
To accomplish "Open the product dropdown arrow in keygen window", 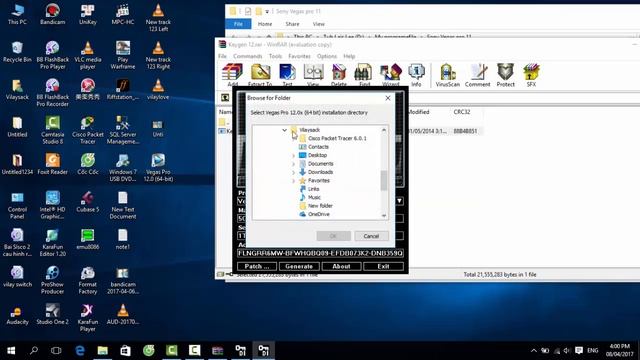I will tap(400, 201).
